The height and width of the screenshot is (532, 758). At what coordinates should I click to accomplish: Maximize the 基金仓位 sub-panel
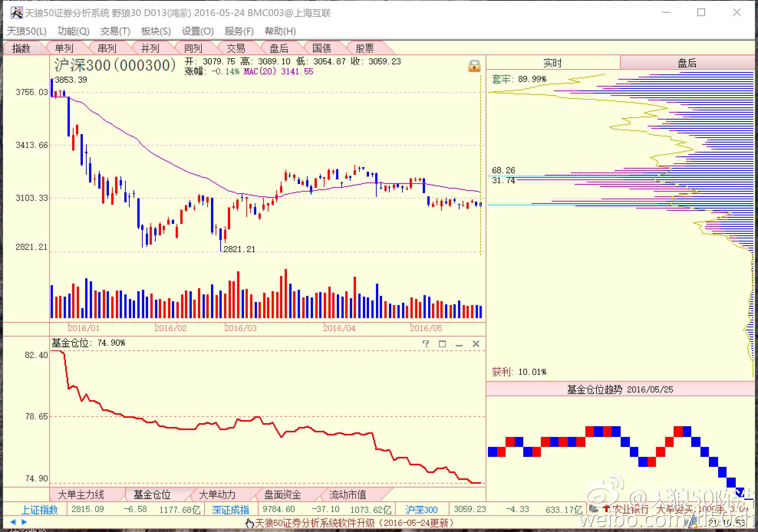442,344
